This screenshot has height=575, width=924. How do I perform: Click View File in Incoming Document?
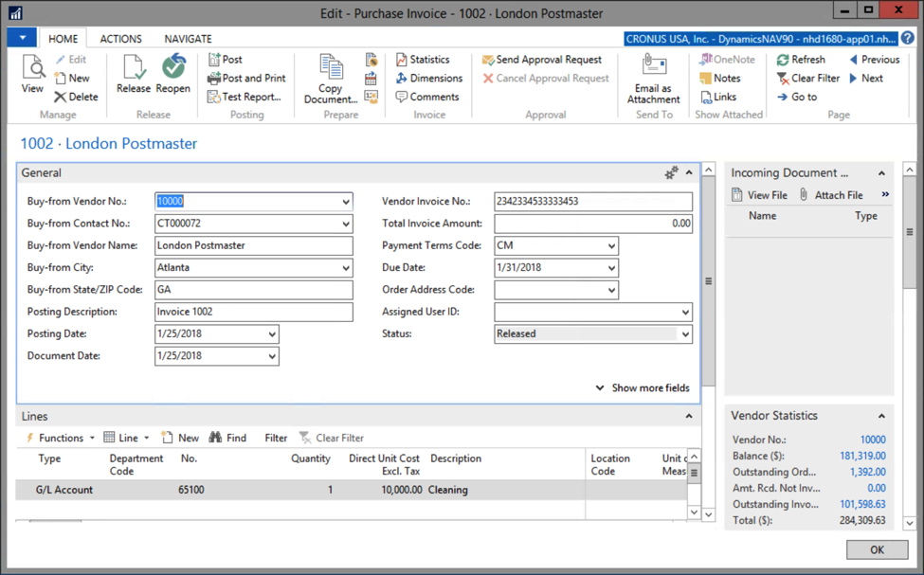[760, 195]
